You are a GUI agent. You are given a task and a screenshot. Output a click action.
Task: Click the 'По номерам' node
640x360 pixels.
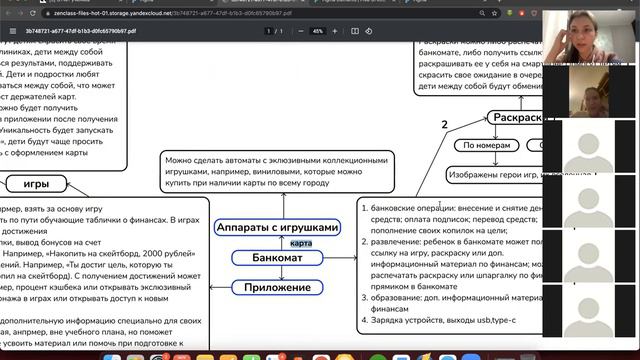487,145
